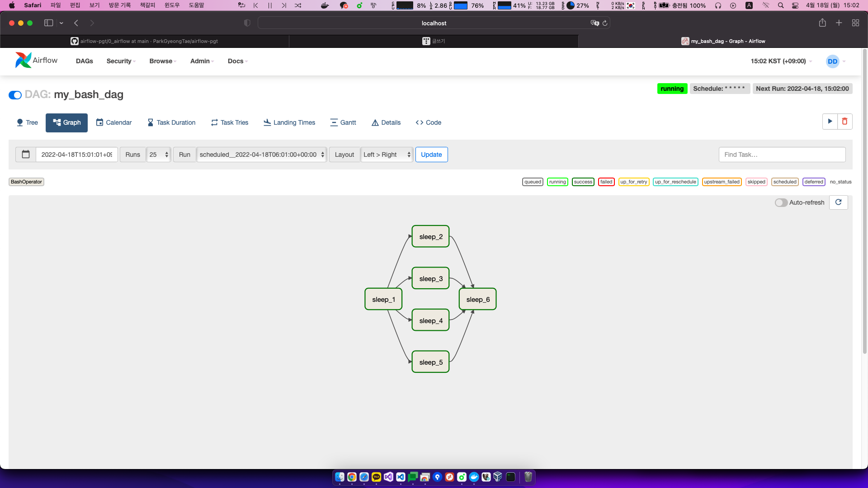The image size is (868, 488).
Task: Switch to the Gantt tab
Action: click(343, 122)
